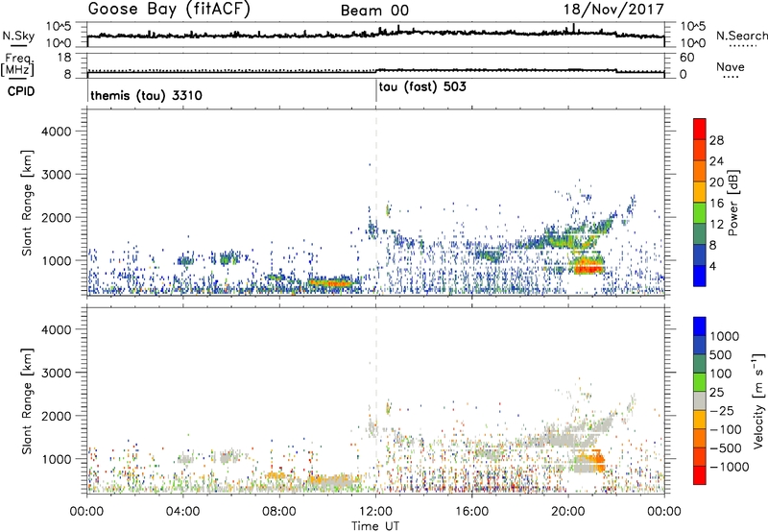Click the 'tau (fast) 503' CPID text
768x532 pixels.
pos(422,87)
